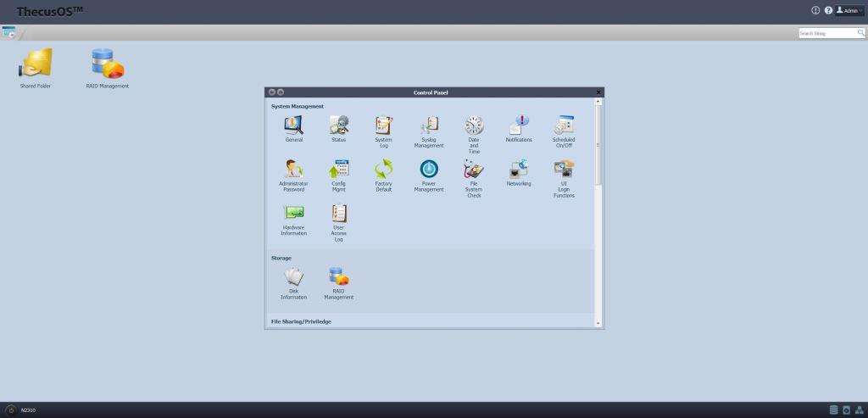Click the ThecusOS logo text
The width and height of the screenshot is (868, 418).
50,11
